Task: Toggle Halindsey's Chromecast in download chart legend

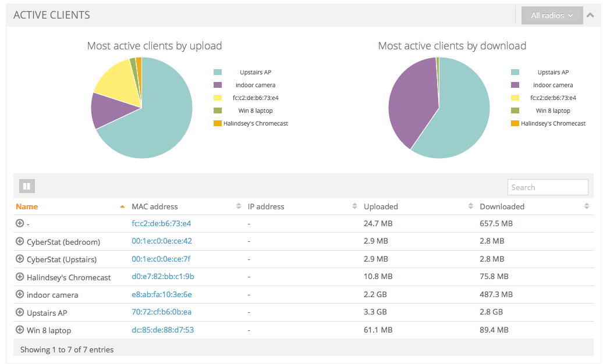Action: tap(548, 123)
